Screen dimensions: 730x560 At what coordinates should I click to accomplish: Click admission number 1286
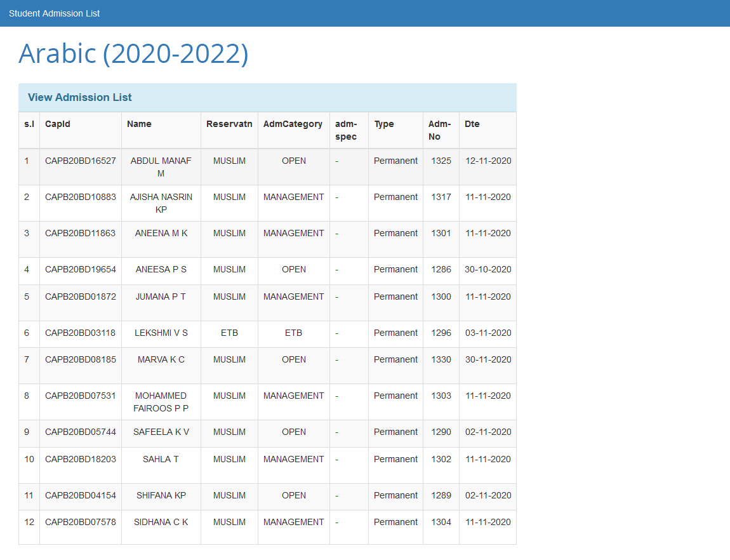pos(441,269)
